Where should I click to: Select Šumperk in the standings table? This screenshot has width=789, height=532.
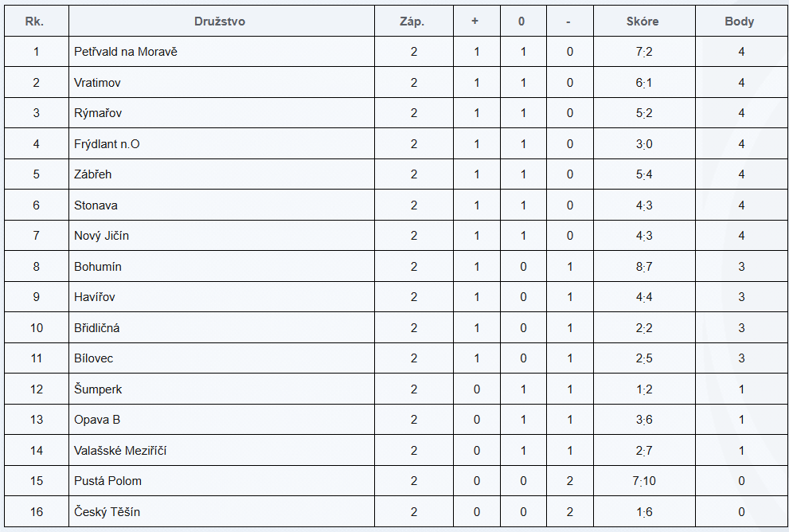coord(98,389)
